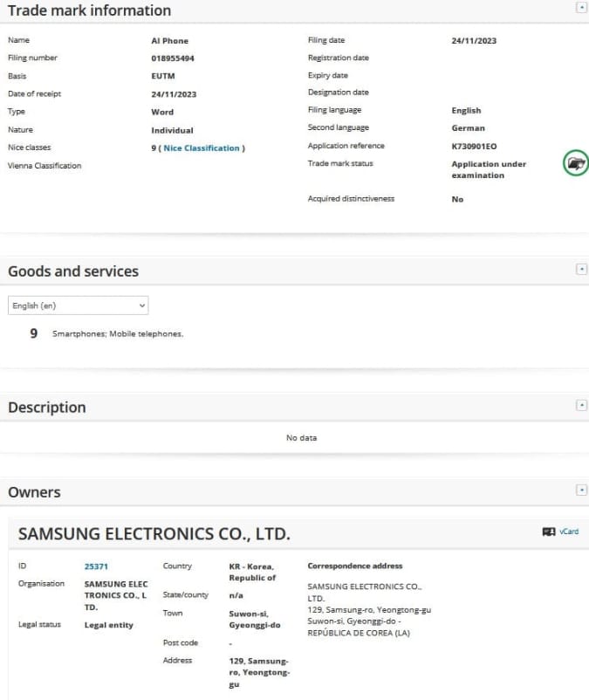
Task: Select the filing language value English
Action: 466,110
